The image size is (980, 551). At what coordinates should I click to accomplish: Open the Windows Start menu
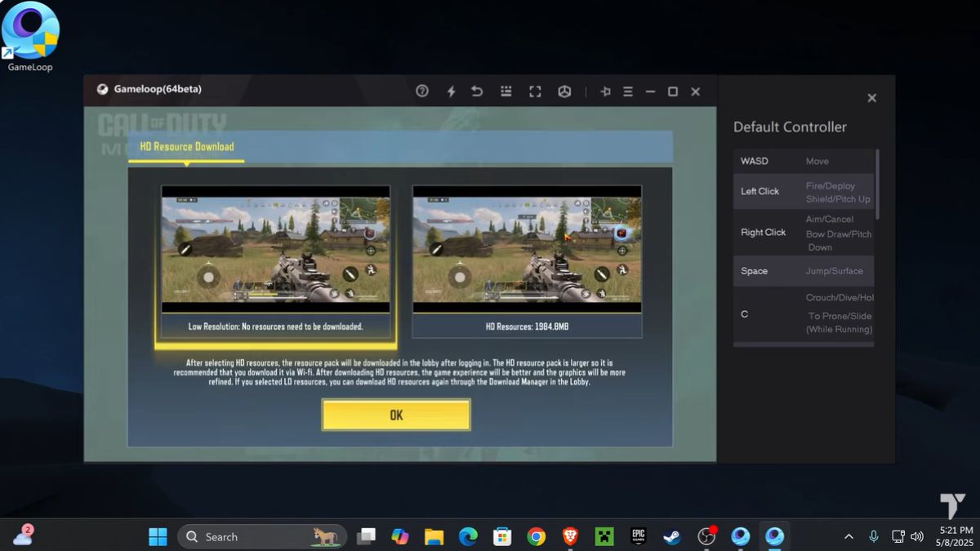(158, 536)
